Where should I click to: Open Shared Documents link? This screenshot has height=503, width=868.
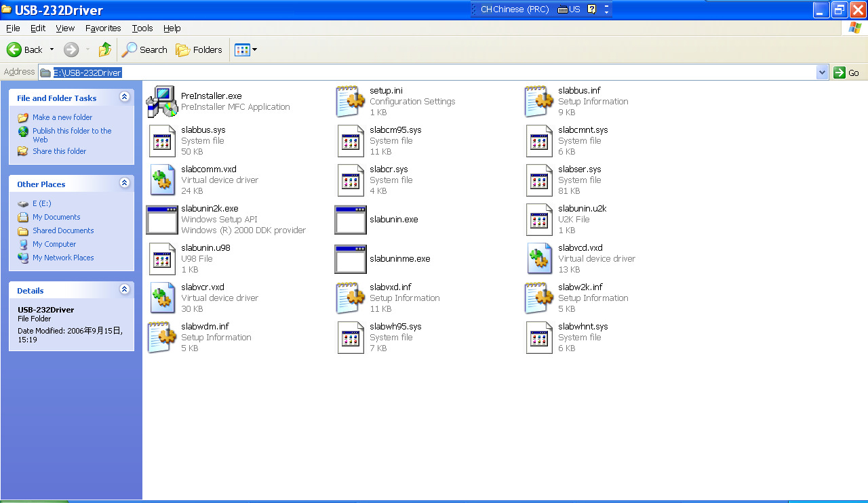pyautogui.click(x=63, y=230)
